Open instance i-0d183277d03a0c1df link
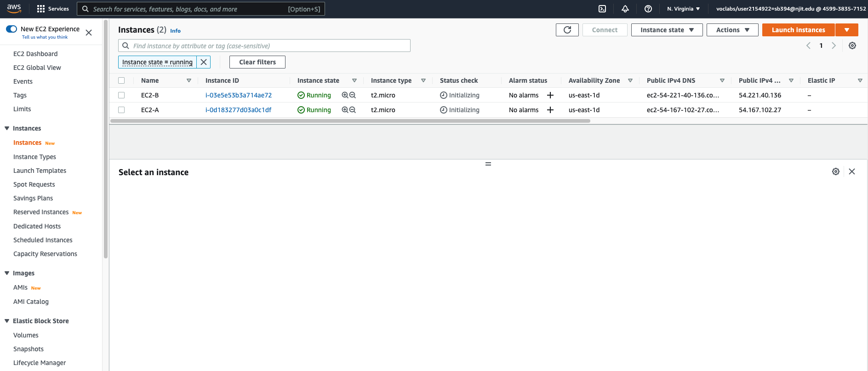The width and height of the screenshot is (868, 371). click(238, 110)
